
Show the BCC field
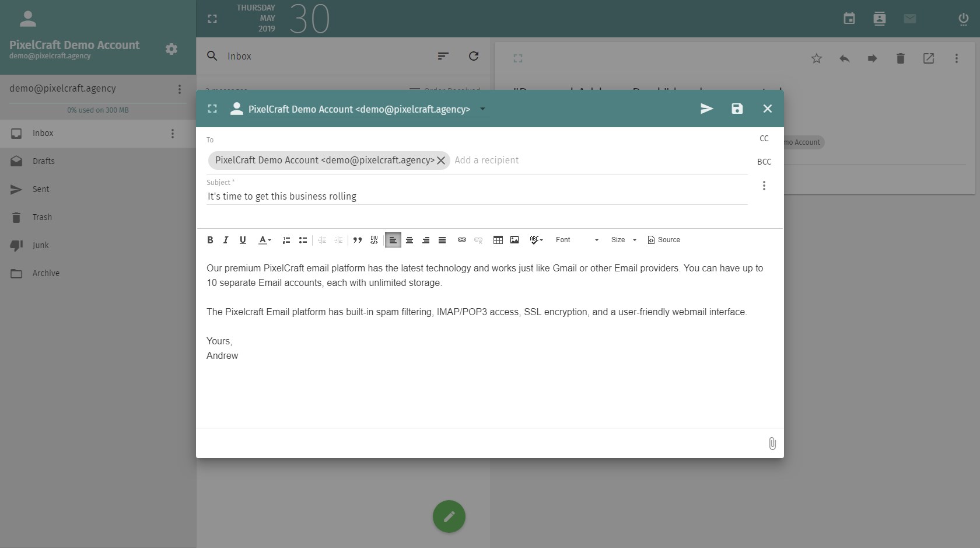(x=764, y=162)
